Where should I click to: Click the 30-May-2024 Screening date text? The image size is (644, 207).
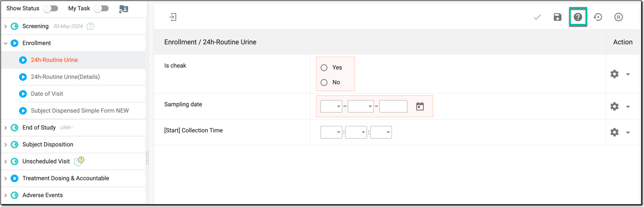(68, 26)
